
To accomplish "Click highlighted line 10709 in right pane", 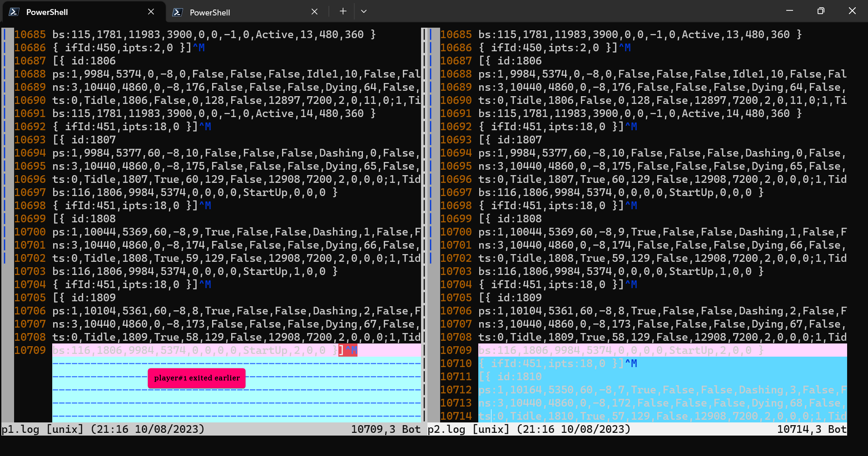I will click(663, 350).
